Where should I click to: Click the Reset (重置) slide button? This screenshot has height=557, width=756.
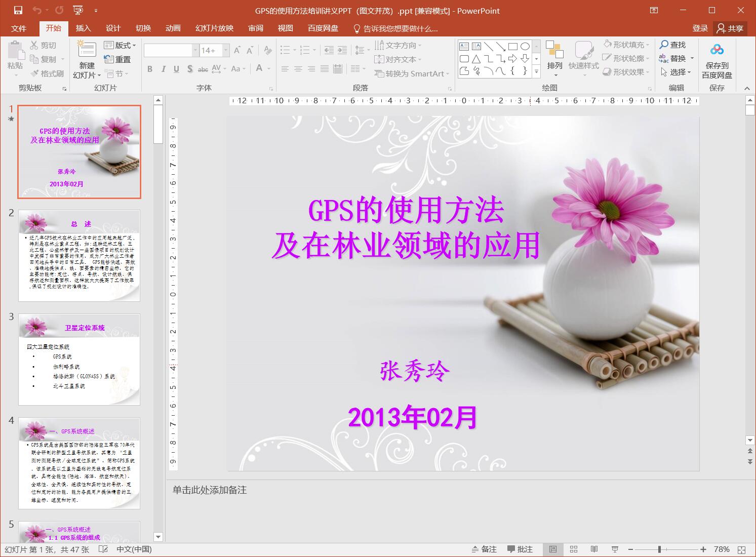point(117,59)
